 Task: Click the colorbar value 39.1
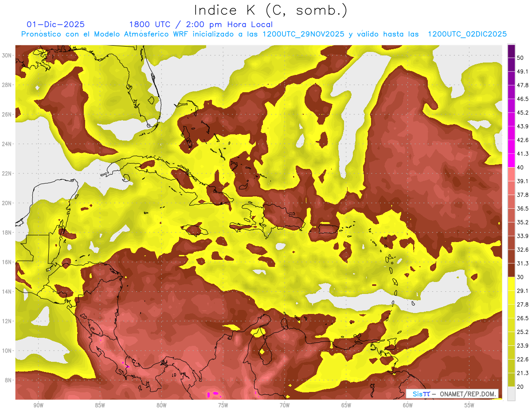pos(523,181)
